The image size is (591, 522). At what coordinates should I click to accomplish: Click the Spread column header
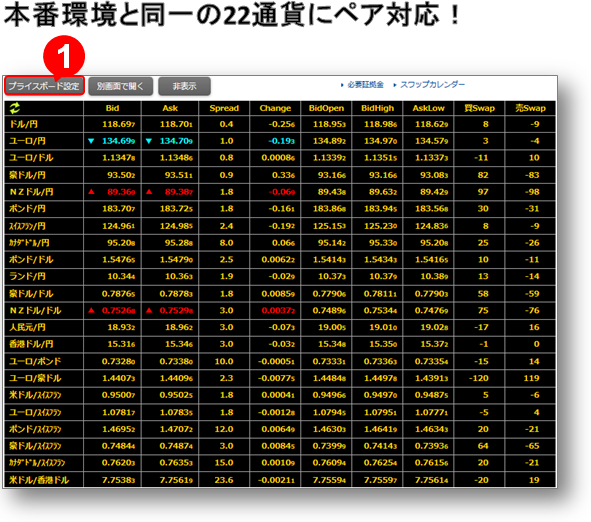224,108
